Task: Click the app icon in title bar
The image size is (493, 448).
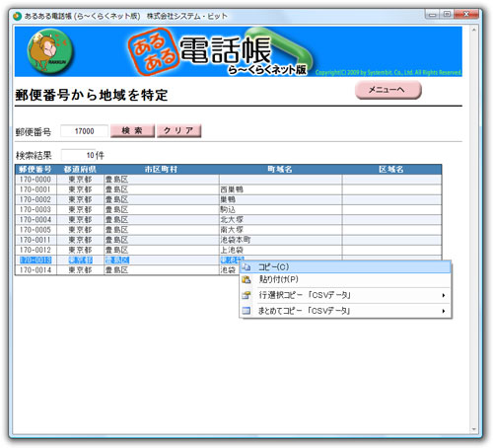Action: coord(17,16)
